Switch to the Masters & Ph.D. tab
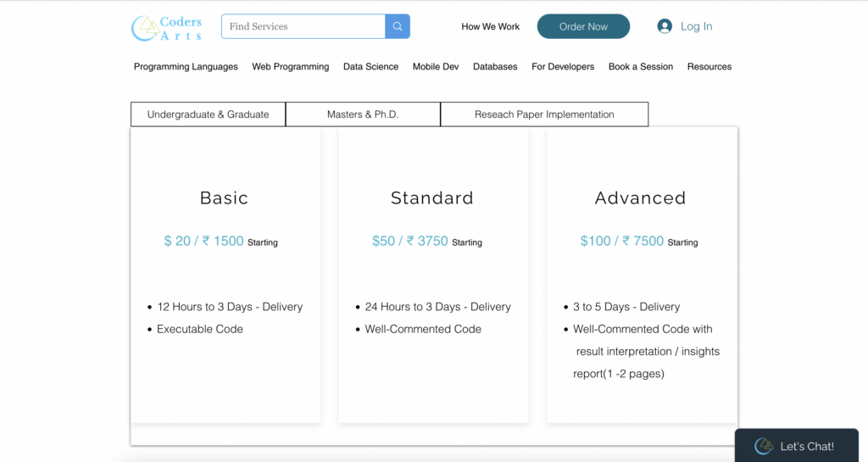 pyautogui.click(x=363, y=114)
